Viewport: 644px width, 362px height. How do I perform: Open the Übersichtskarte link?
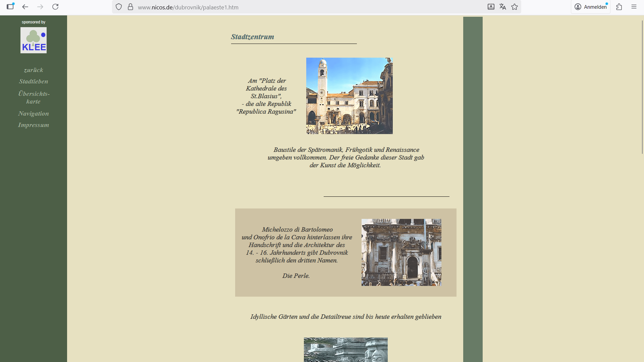pos(34,98)
